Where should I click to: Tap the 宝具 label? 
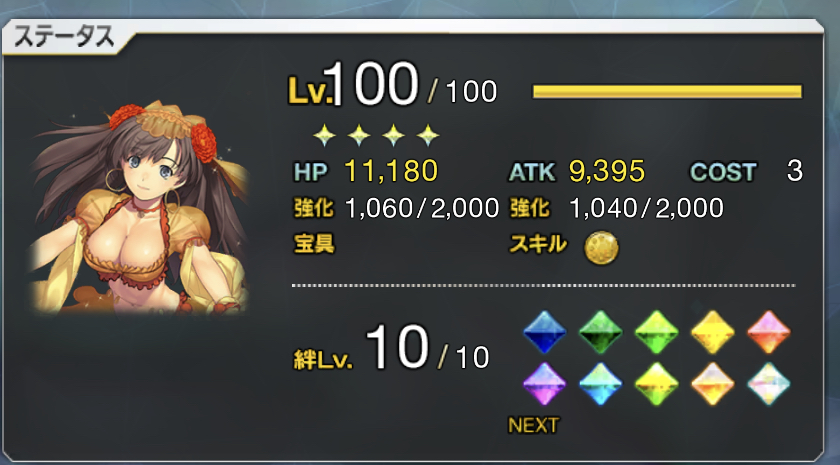314,244
